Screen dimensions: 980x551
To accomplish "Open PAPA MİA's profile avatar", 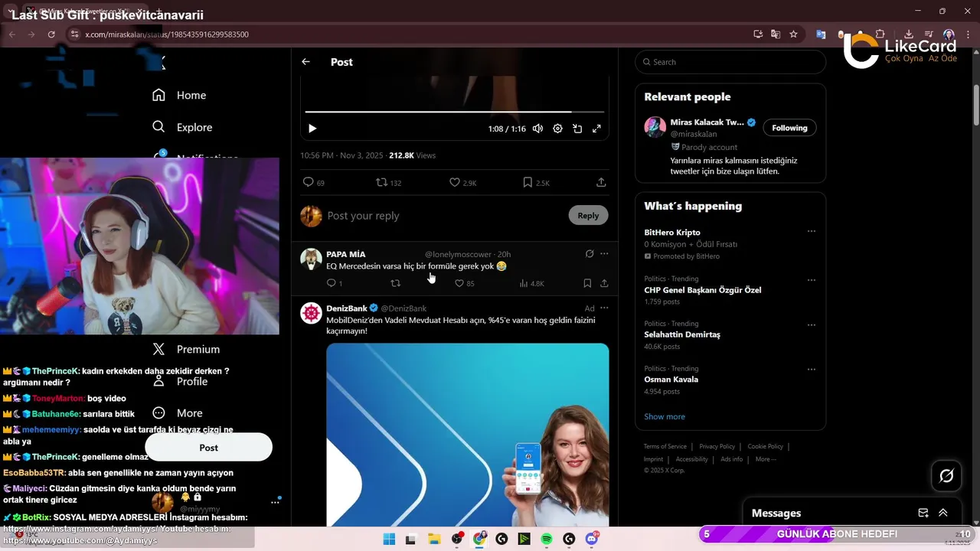I will 311,259.
